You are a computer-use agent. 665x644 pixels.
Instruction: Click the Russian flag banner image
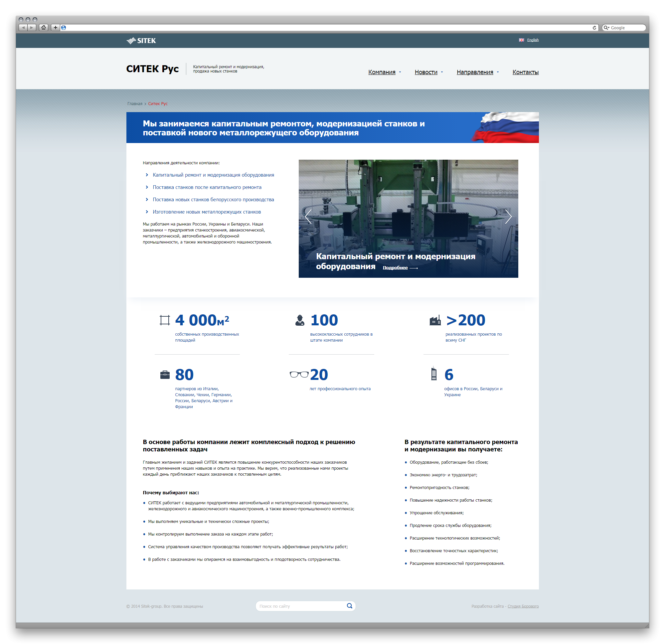click(x=505, y=128)
